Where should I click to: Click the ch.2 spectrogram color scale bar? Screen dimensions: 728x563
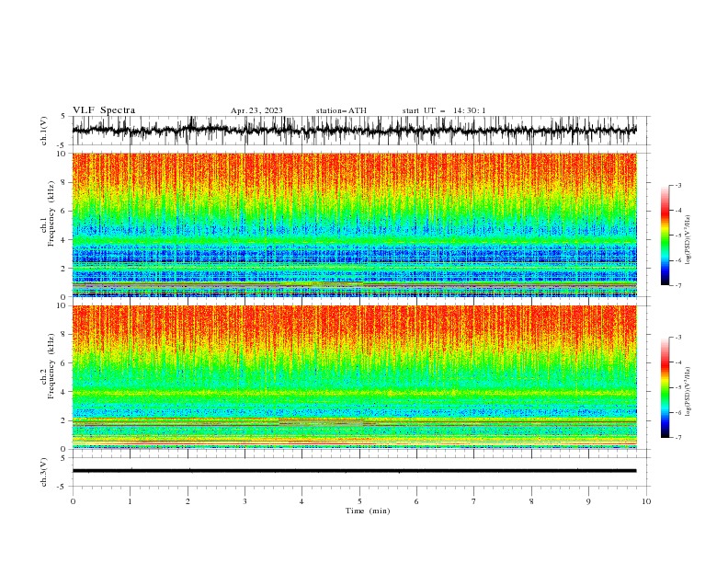point(665,387)
